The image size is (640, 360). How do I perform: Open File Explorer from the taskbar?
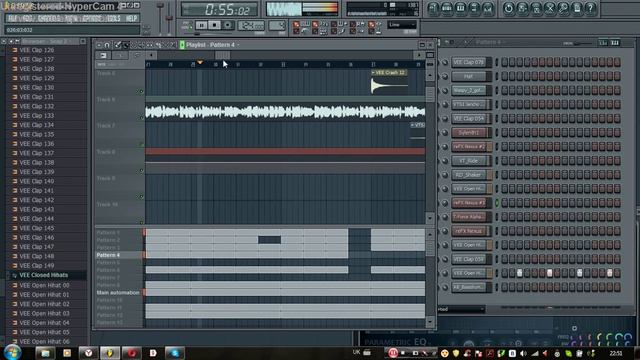[45, 353]
